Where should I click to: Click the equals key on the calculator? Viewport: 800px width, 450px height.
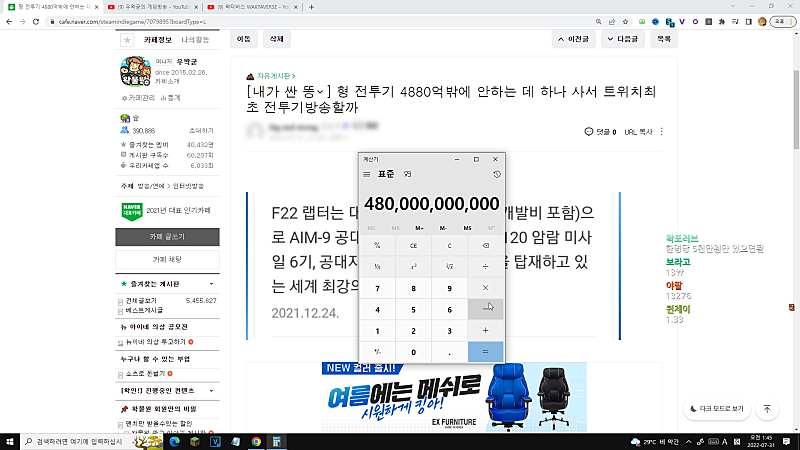(x=485, y=352)
